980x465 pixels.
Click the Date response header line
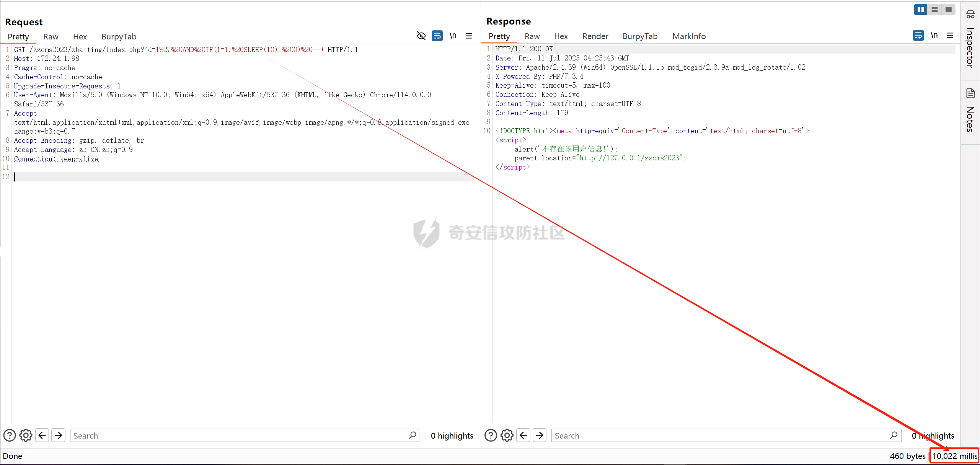[x=562, y=58]
